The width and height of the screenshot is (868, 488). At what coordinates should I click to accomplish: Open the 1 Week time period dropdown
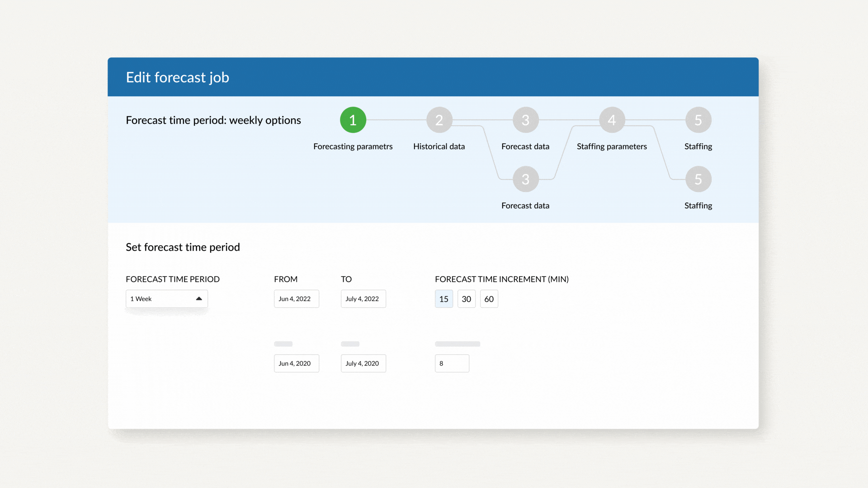pyautogui.click(x=160, y=299)
